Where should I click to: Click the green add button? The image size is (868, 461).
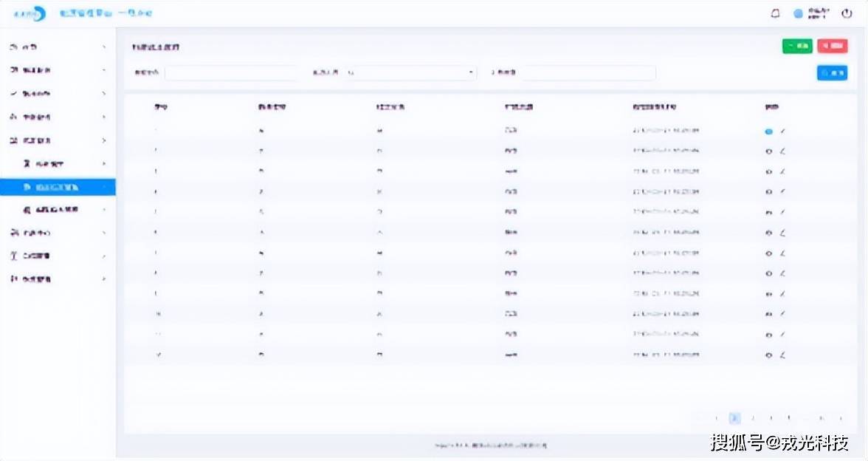[797, 46]
